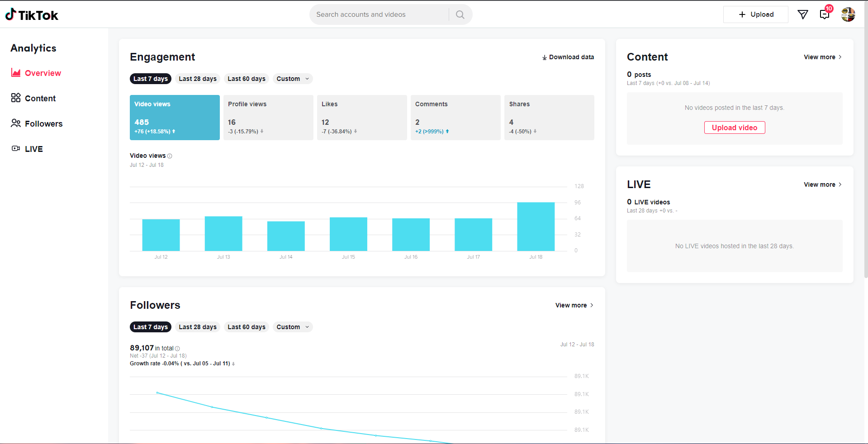The height and width of the screenshot is (444, 868).
Task: Expand Content section via View more
Action: pos(823,57)
